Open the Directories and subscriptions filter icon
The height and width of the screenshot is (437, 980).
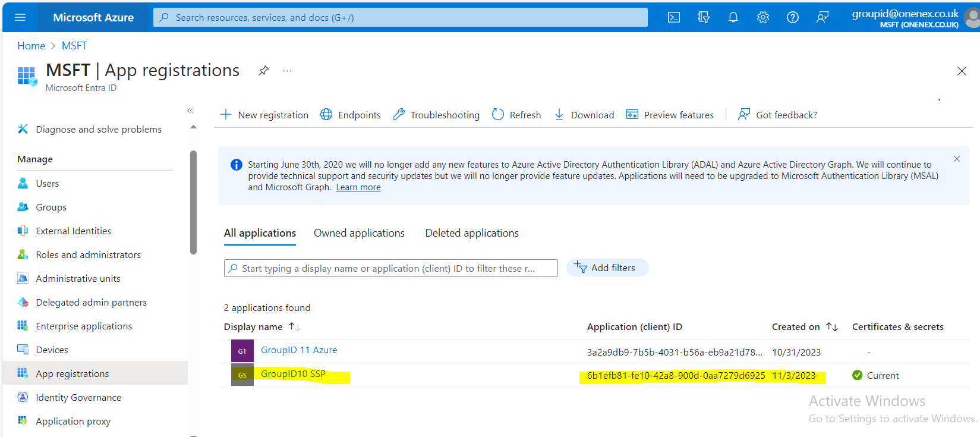point(704,17)
